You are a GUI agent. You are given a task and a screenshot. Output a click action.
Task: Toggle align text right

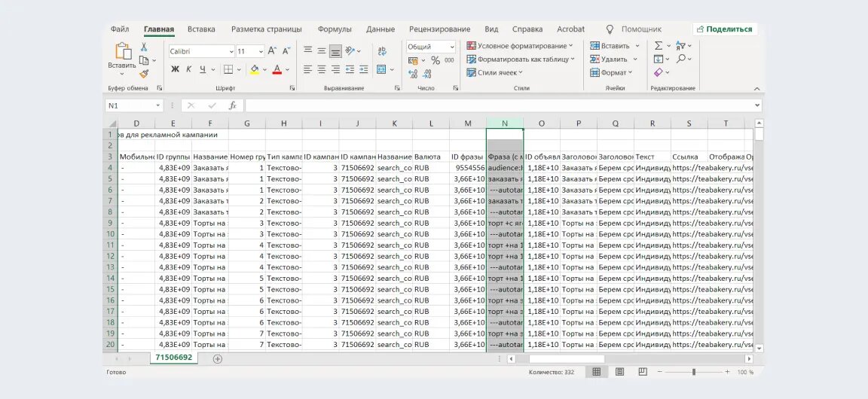pos(335,69)
